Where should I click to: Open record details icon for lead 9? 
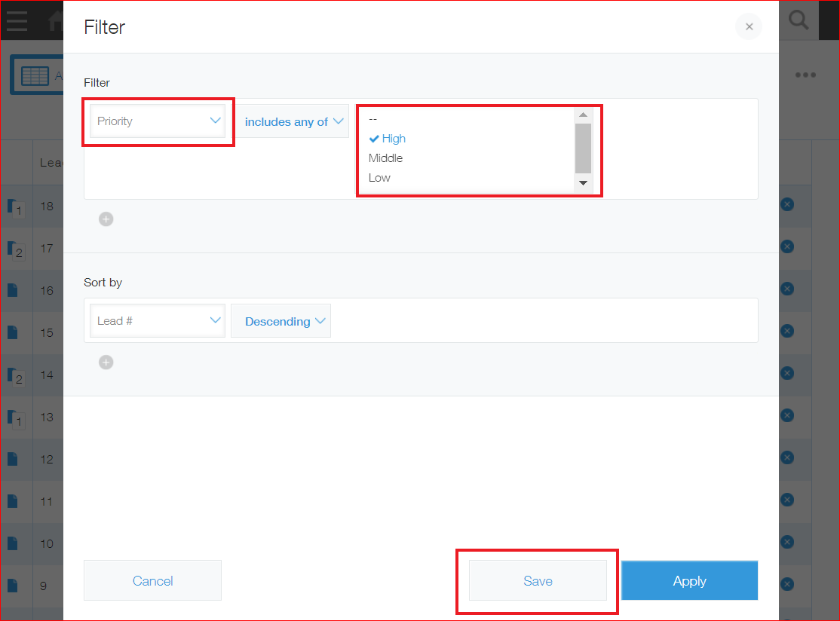(13, 586)
